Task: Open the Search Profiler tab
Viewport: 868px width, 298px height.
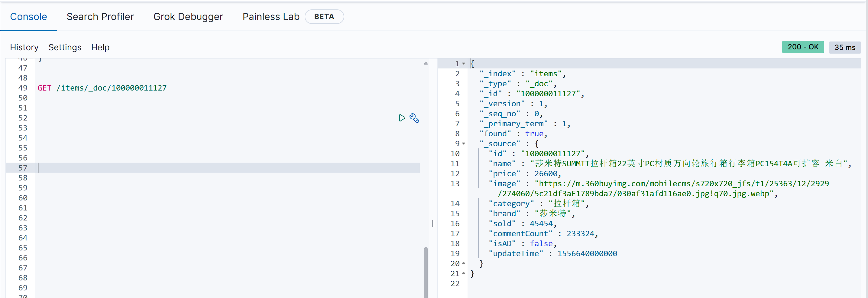Action: [x=100, y=17]
